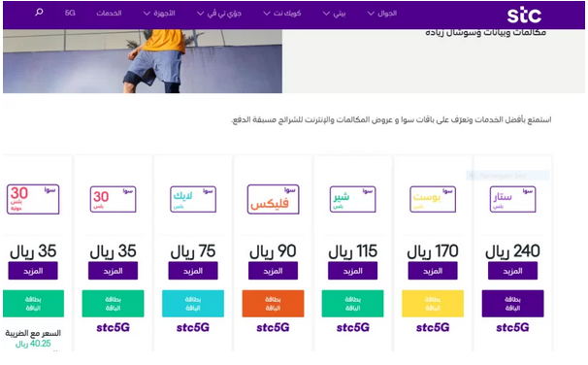588x365 pixels.
Task: Open the جوّي تي في menu
Action: [219, 14]
